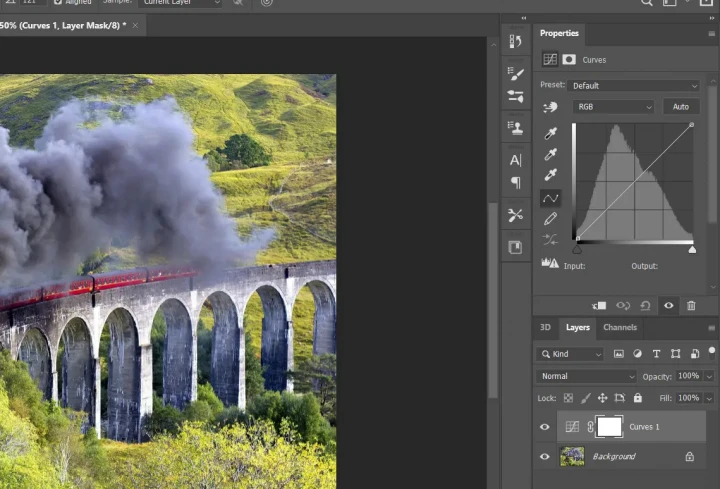Image resolution: width=720 pixels, height=489 pixels.
Task: Select edit points to modify curve tool
Action: point(550,198)
